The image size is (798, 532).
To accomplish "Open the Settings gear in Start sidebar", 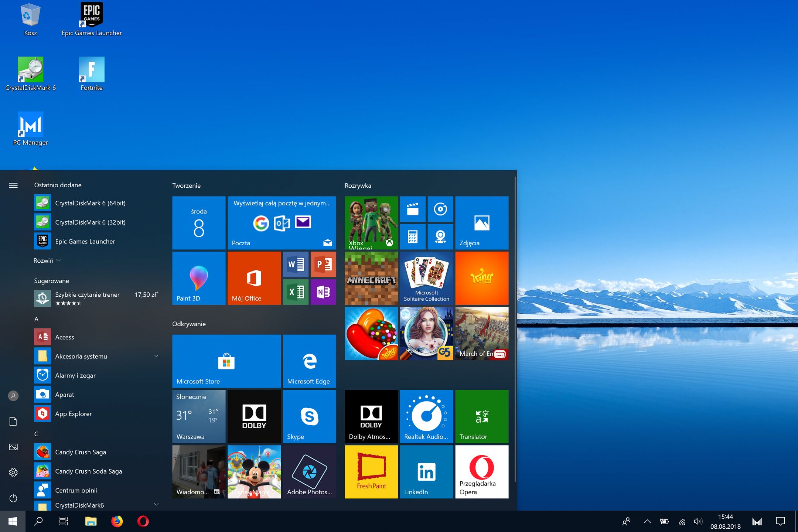I will (x=13, y=473).
